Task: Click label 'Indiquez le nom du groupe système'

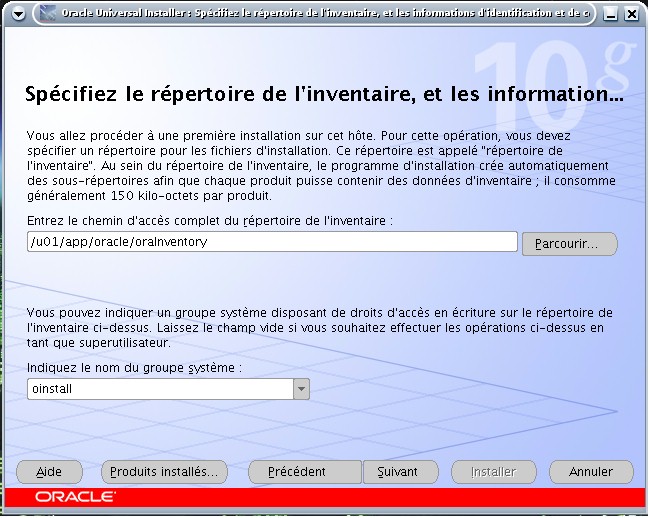Action: pos(134,368)
